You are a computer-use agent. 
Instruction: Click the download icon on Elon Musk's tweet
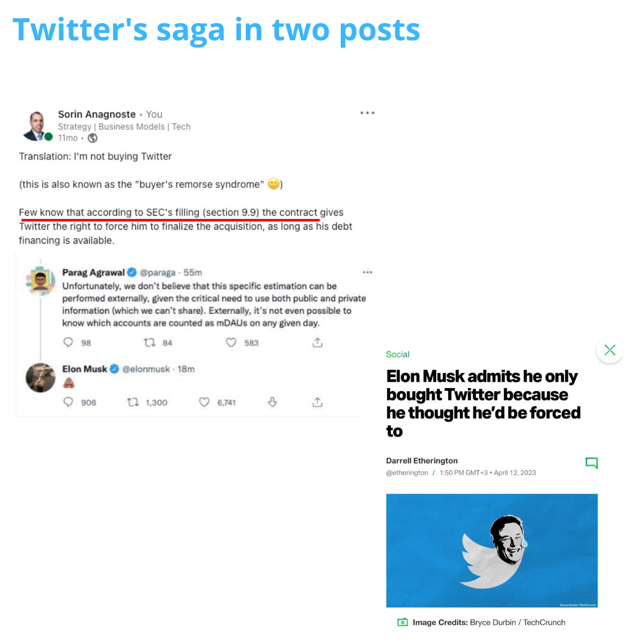pos(272,402)
